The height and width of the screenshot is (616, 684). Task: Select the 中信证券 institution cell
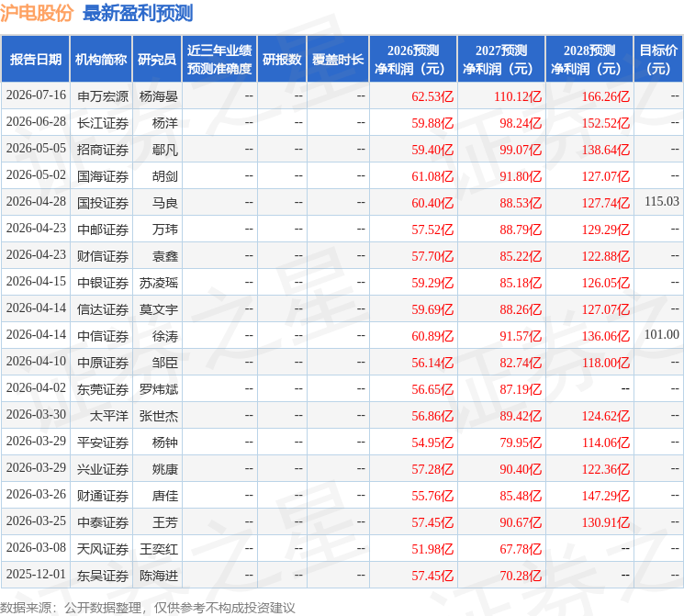[103, 336]
